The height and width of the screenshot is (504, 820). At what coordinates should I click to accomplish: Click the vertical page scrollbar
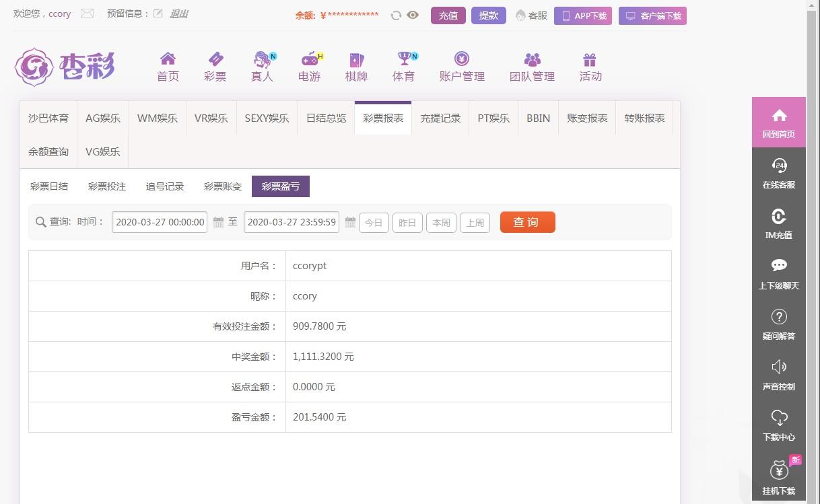(x=813, y=252)
